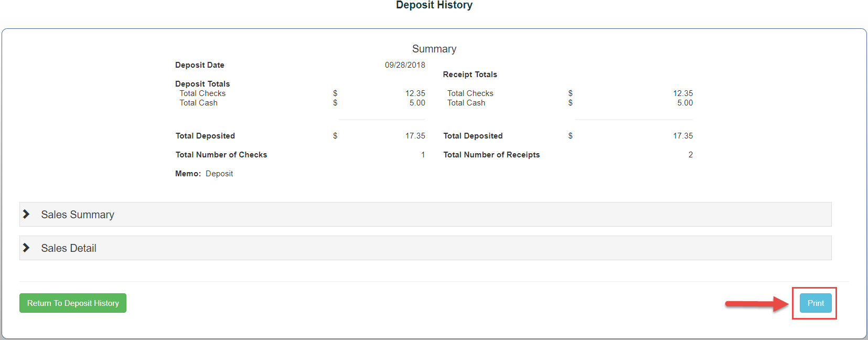
Task: Select deposit column Total Deposited value 17.35
Action: click(x=415, y=136)
